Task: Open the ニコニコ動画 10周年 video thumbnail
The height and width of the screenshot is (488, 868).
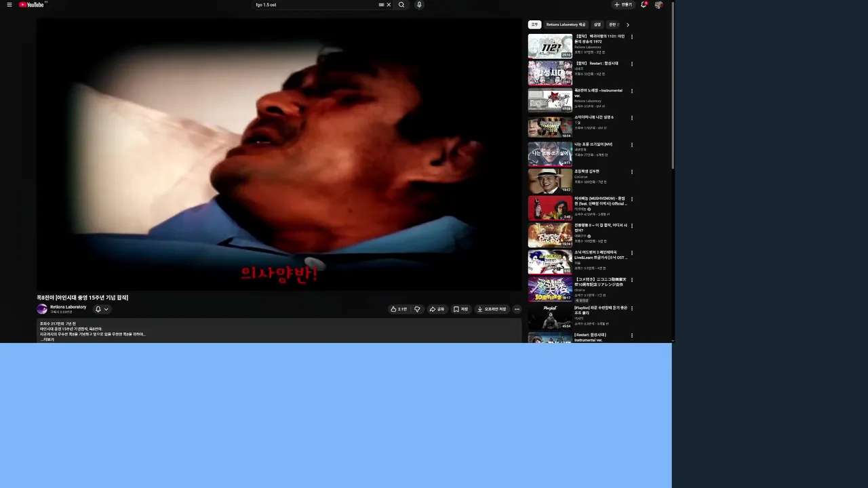Action: (x=550, y=289)
